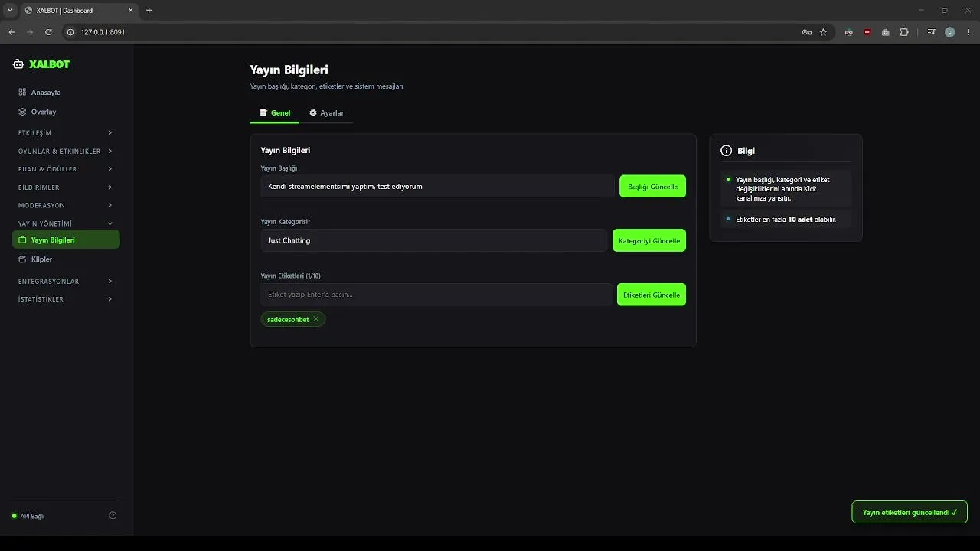Click the site information icon
The image size is (980, 551).
coord(70,32)
